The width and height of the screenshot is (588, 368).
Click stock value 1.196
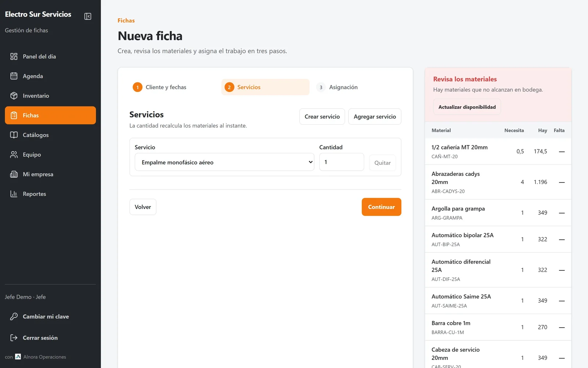541,182
